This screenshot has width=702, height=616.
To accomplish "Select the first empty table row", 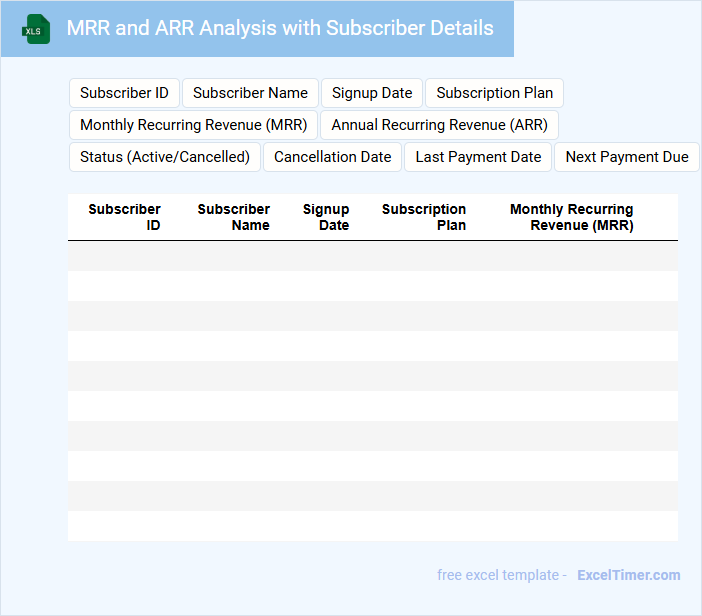I will [372, 256].
